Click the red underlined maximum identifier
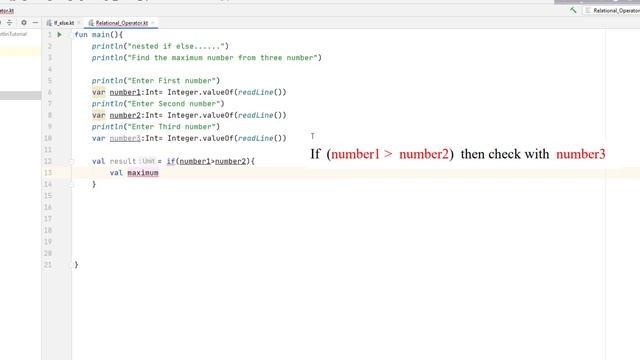640x360 pixels. 143,173
